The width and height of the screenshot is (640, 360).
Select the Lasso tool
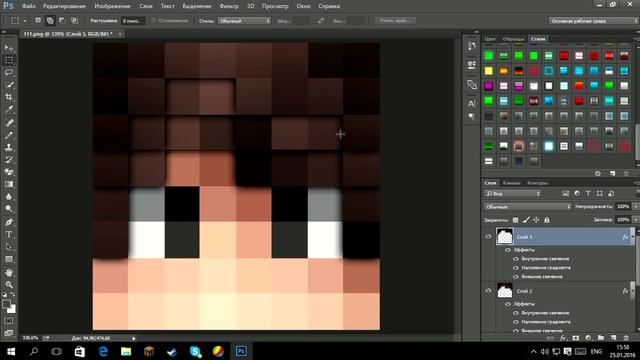point(9,73)
